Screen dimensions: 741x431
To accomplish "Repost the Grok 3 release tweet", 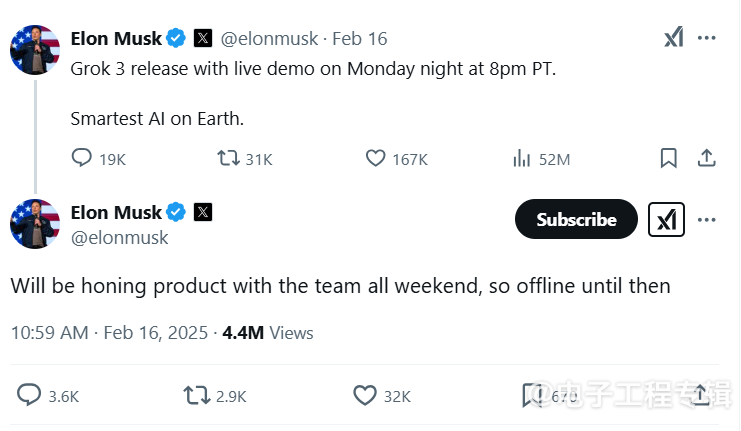I will [x=229, y=158].
